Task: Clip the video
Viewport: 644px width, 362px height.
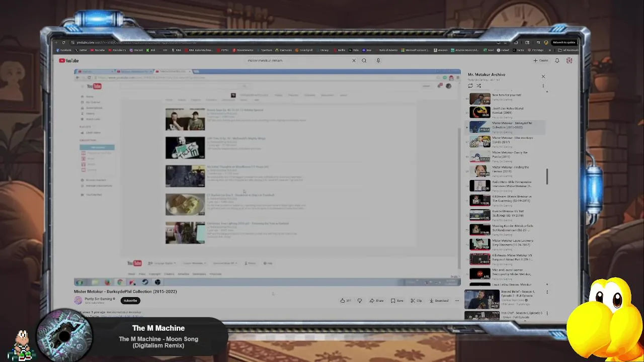Action: 416,301
